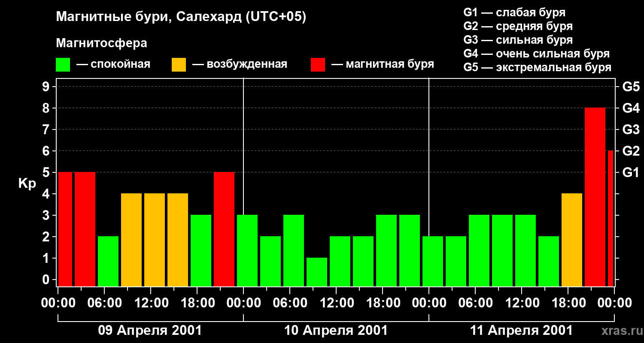Click the 'G4 — очень сильная буря' line
This screenshot has height=343, width=644.
tap(537, 54)
